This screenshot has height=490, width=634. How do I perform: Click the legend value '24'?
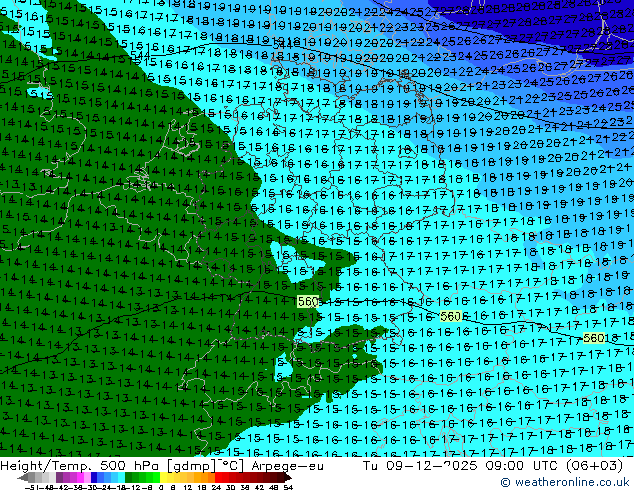(x=216, y=487)
